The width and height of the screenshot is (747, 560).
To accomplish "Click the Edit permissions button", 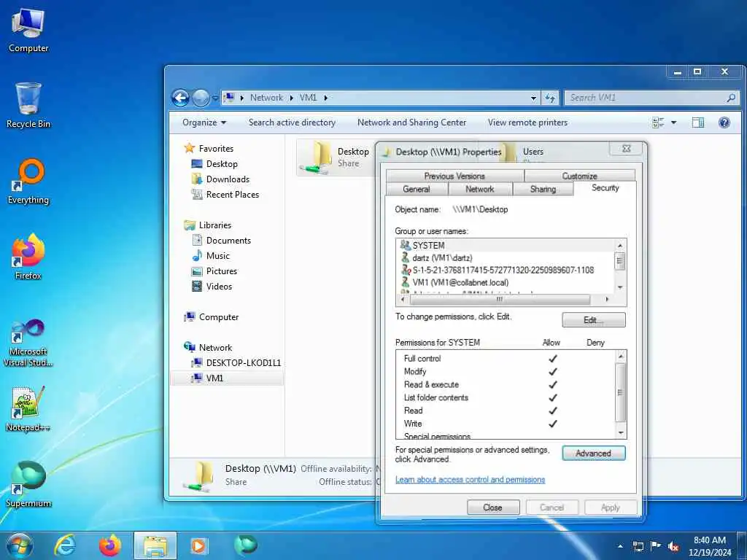I will point(594,320).
